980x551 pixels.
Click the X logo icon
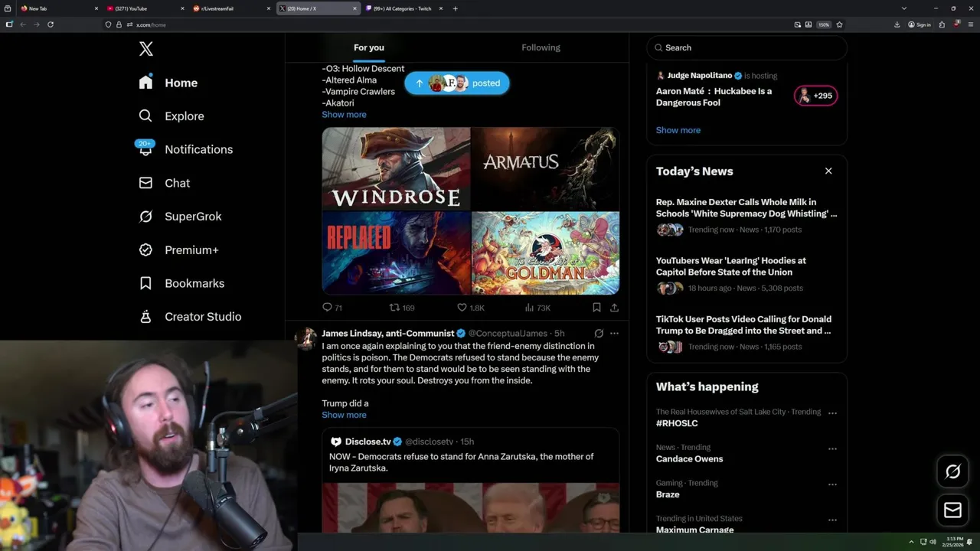coord(146,49)
